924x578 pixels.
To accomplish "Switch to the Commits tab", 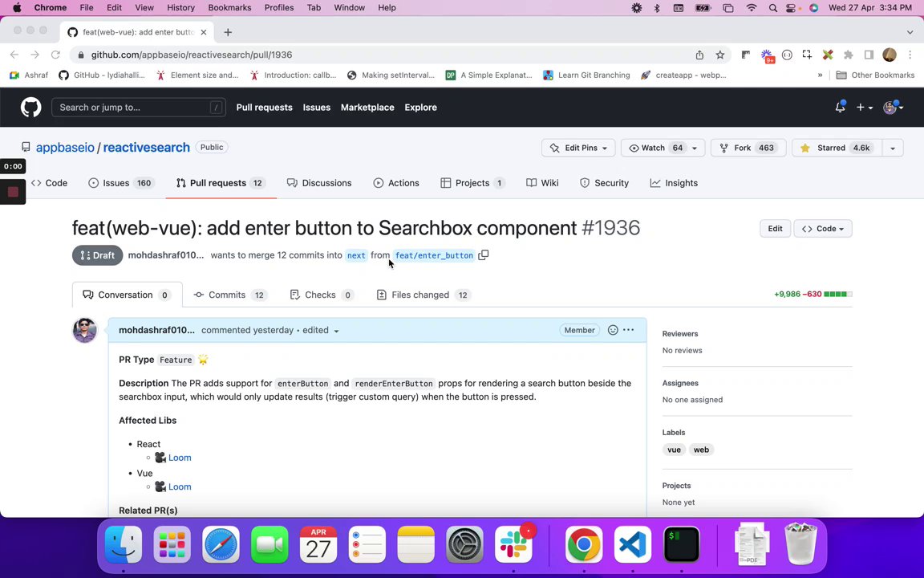I will pos(230,295).
